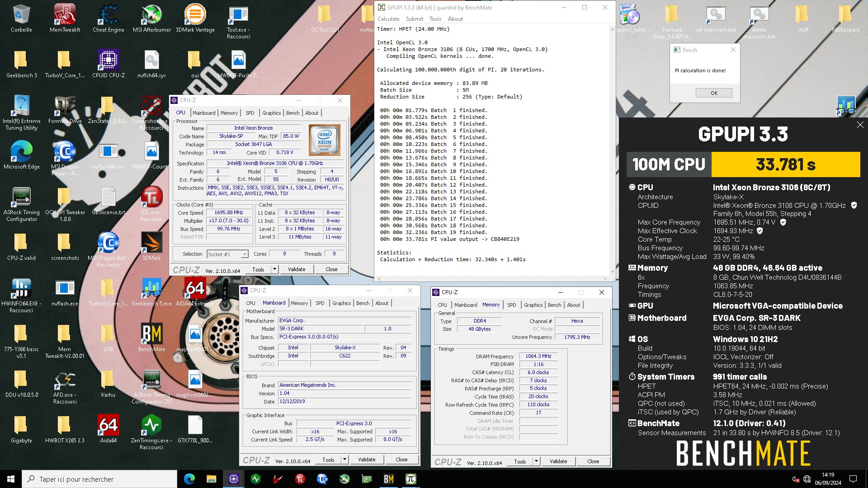
Task: Open the R6EEocpack desktop folder
Action: pyautogui.click(x=846, y=18)
